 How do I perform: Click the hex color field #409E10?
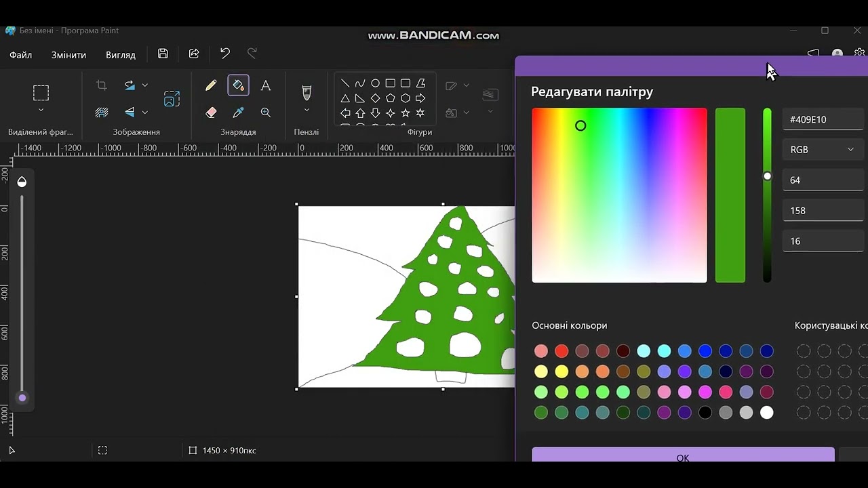(823, 119)
